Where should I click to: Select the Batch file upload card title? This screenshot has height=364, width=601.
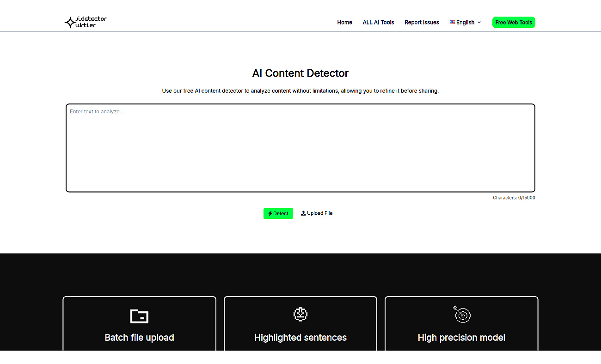[x=139, y=338]
